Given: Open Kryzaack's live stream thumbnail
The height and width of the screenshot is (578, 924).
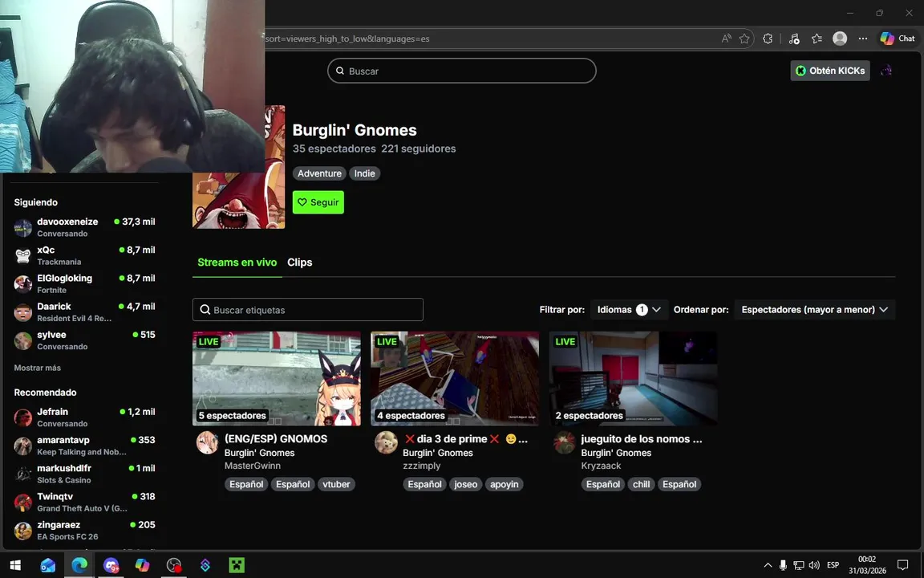Looking at the screenshot, I should [x=634, y=379].
